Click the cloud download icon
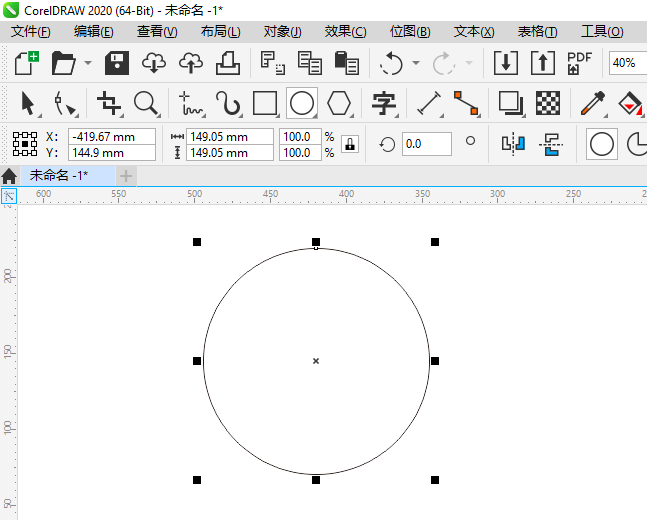The width and height of the screenshot is (647, 520). (x=154, y=63)
